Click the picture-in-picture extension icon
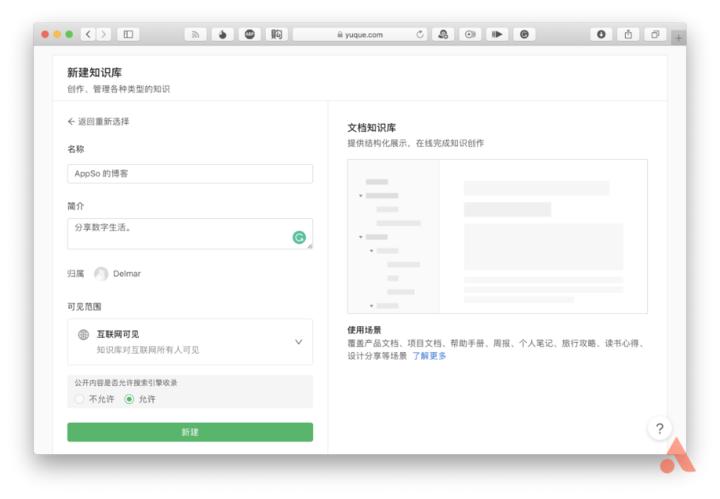Viewport: 720px width, 499px height. click(470, 34)
